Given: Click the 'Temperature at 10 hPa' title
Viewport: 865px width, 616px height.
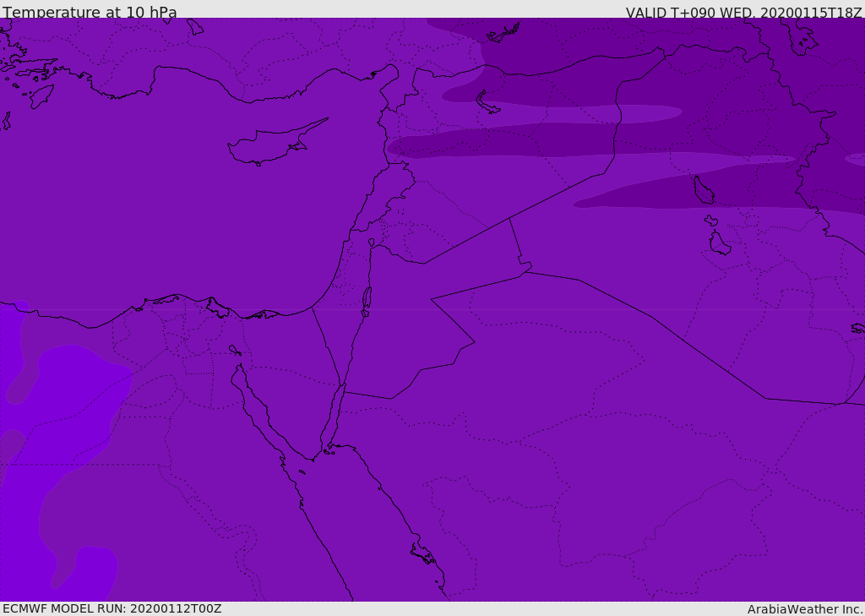Looking at the screenshot, I should [90, 12].
